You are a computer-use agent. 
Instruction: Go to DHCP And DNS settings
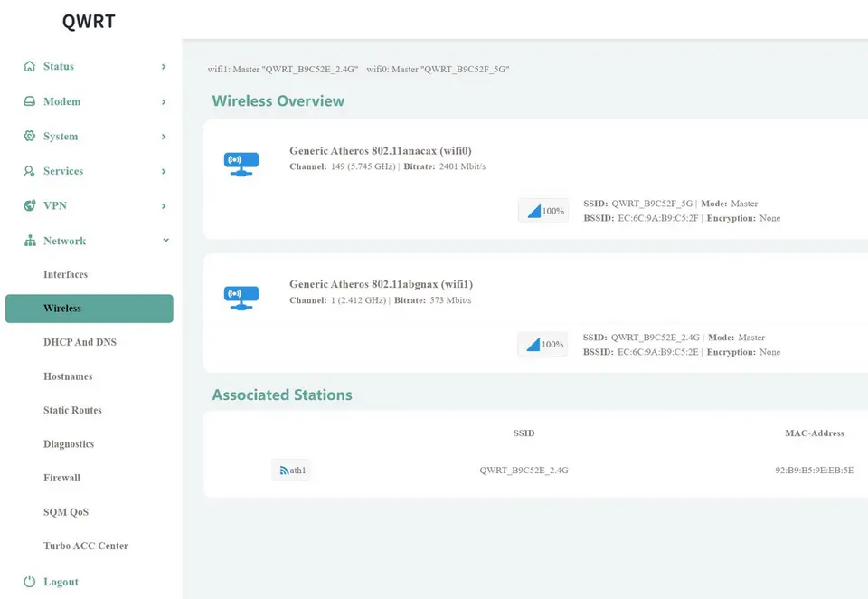tap(80, 342)
